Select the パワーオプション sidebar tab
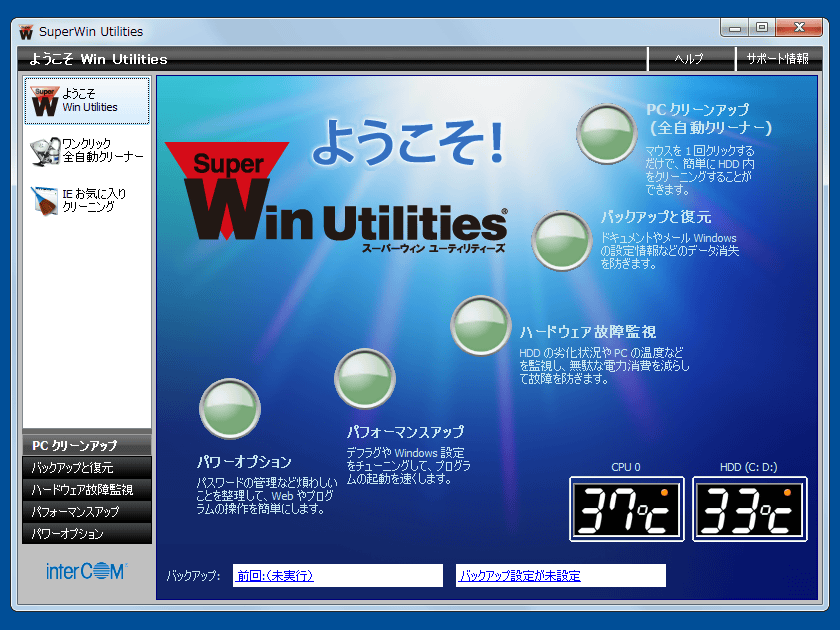840x630 pixels. point(87,533)
